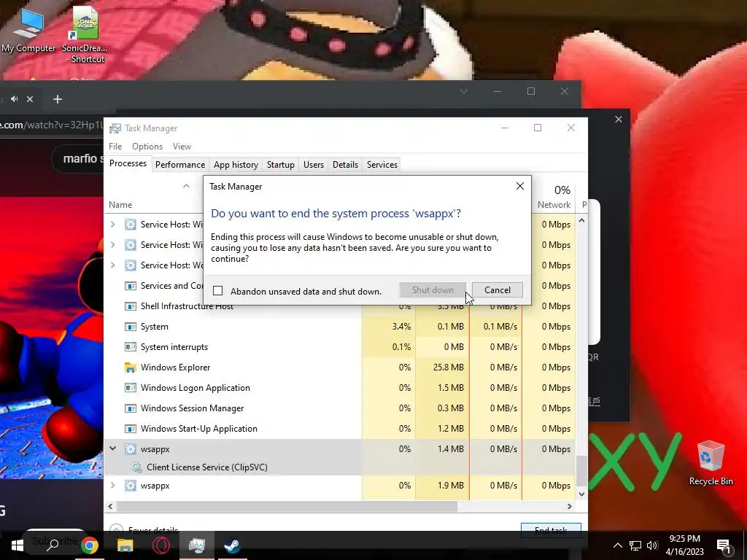Expand the third Service Host row
This screenshot has width=747, height=560.
point(113,265)
